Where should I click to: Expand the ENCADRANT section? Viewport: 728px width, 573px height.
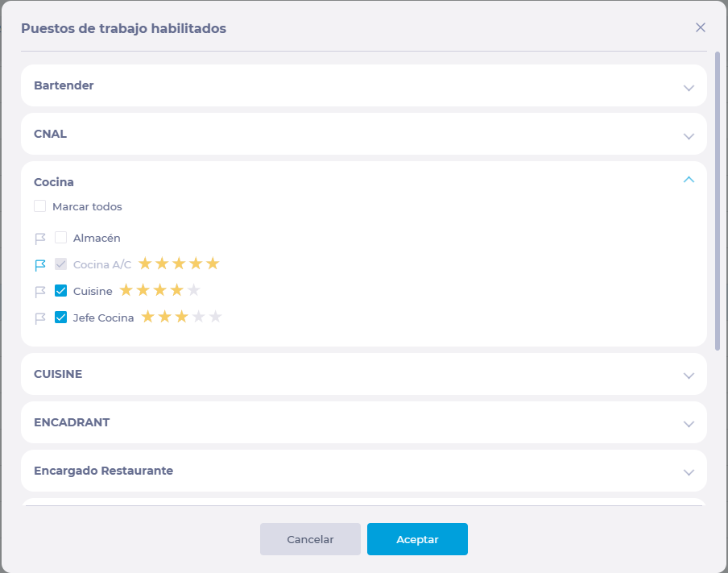[689, 424]
